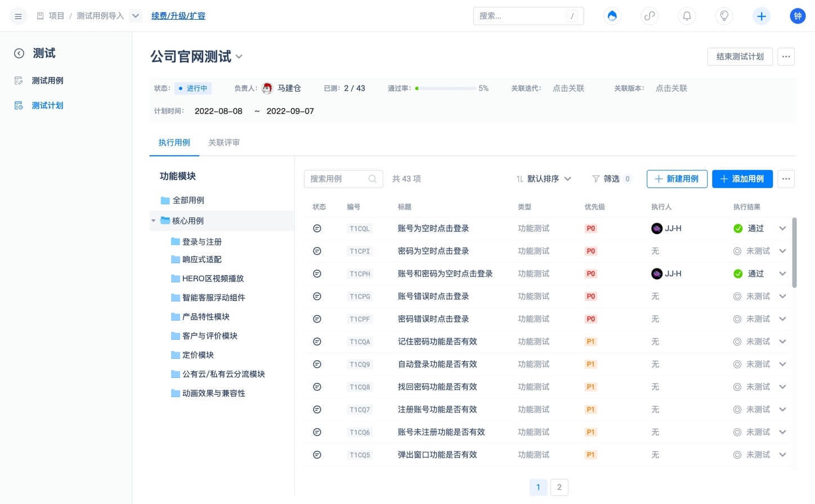The height and width of the screenshot is (504, 815).
Task: Open the notifications bell icon
Action: (687, 16)
